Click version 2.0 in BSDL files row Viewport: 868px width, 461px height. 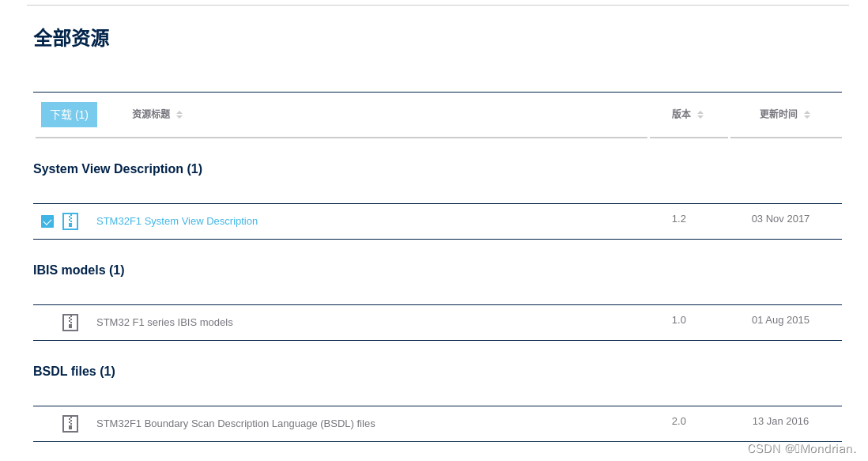click(x=679, y=421)
